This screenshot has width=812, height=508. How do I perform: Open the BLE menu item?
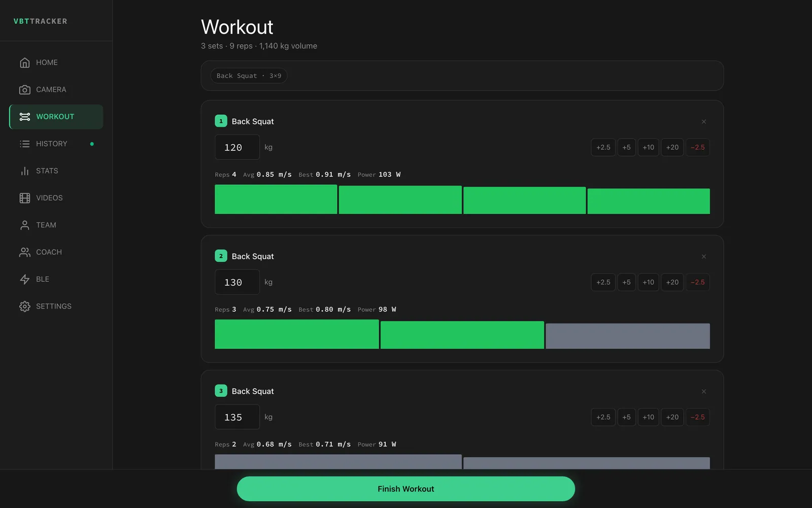point(56,279)
